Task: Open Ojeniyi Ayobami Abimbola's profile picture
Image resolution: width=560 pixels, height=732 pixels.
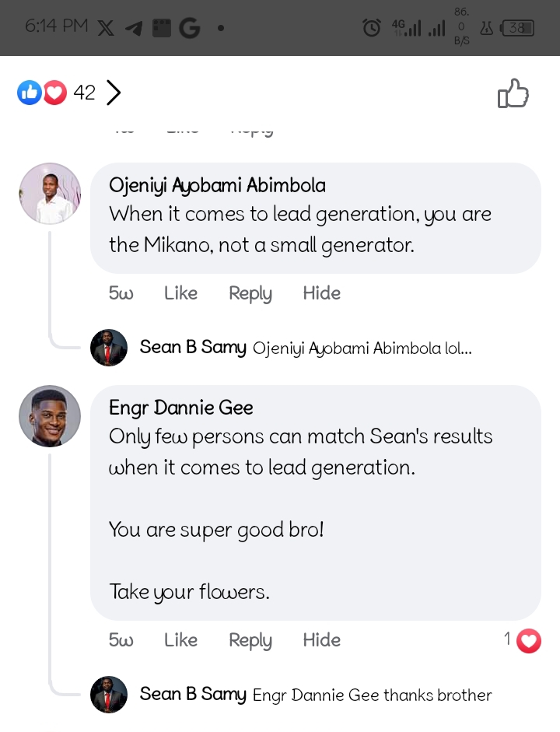Action: [50, 194]
